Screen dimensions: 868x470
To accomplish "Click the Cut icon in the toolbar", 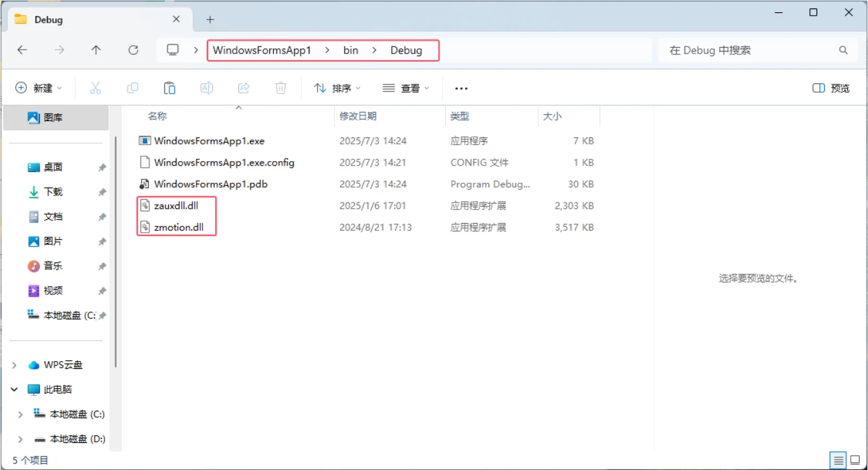I will [x=95, y=88].
